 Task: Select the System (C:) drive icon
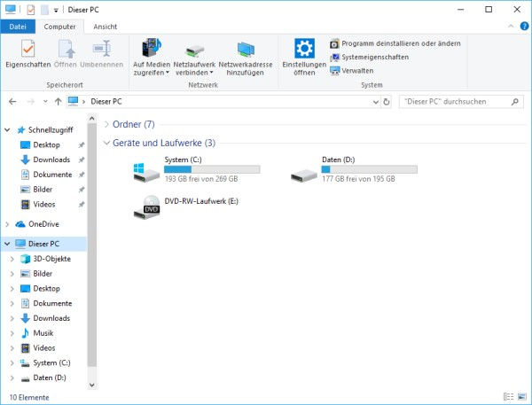point(146,172)
